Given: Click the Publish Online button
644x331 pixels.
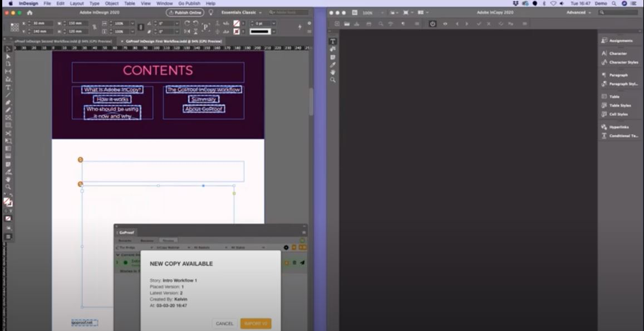Looking at the screenshot, I should click(x=185, y=12).
